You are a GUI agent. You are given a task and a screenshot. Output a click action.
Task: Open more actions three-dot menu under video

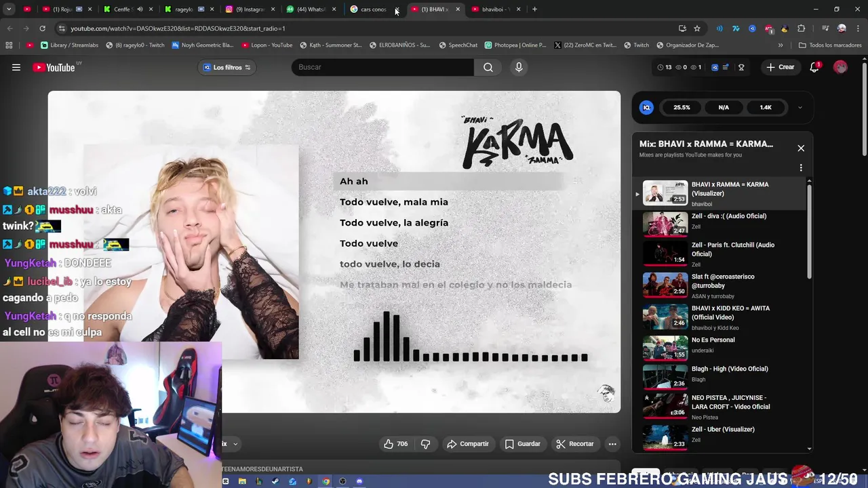tap(612, 444)
